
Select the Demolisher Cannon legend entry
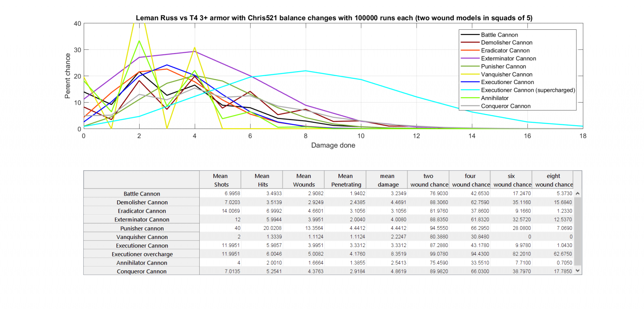coord(506,43)
